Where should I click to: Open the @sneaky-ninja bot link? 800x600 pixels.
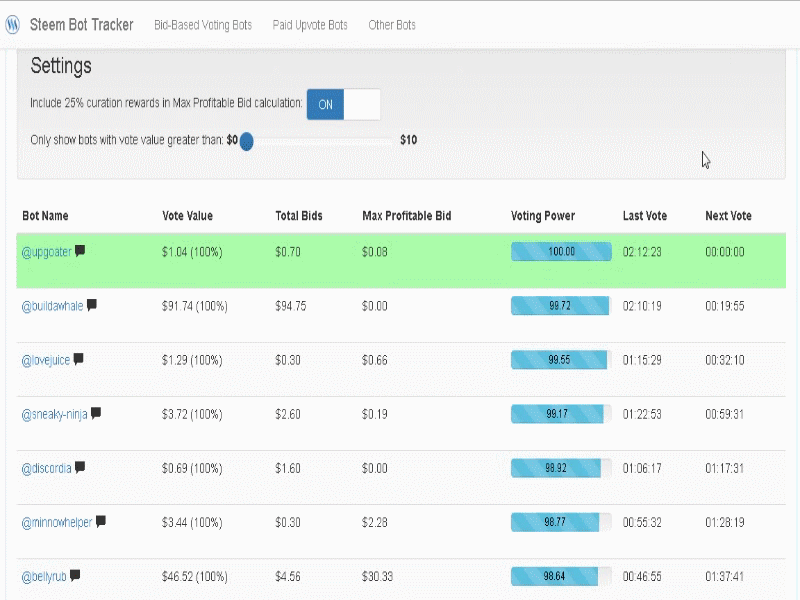tap(54, 414)
